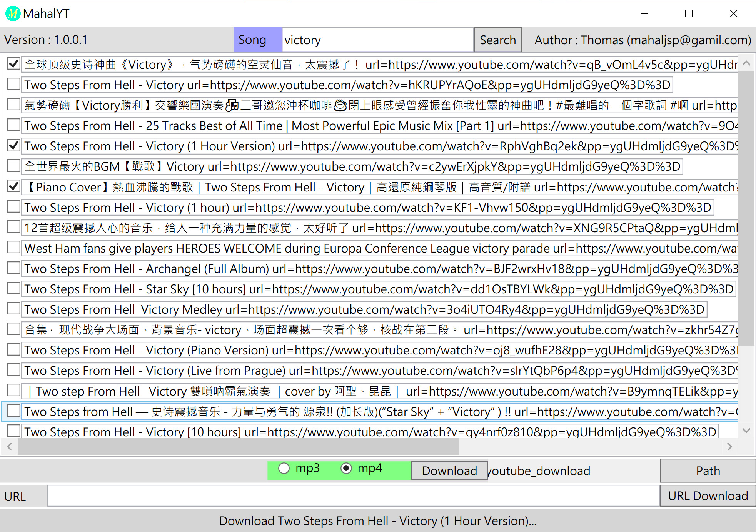This screenshot has height=532, width=756.
Task: Maximize the MahalYT window
Action: click(x=689, y=14)
